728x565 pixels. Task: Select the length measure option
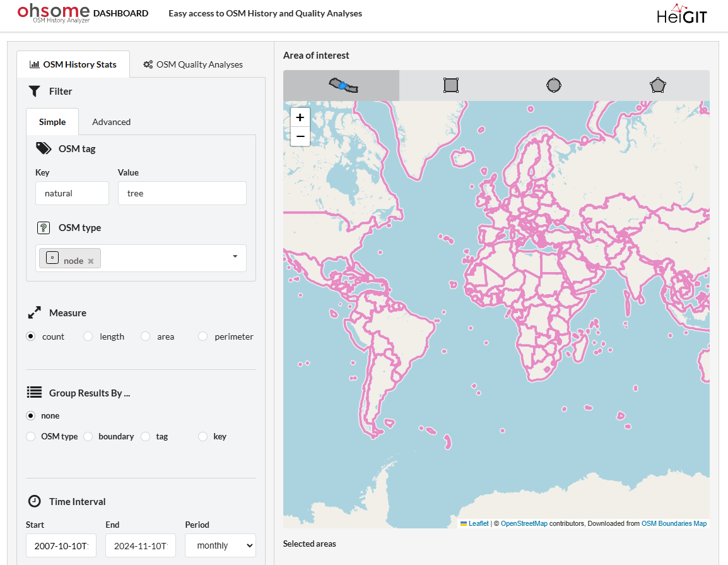[x=88, y=336]
